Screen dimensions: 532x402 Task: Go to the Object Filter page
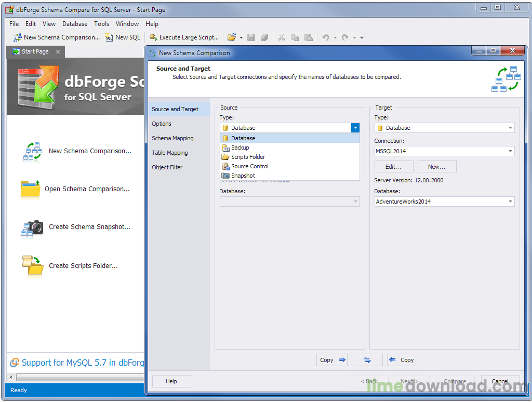(x=167, y=167)
